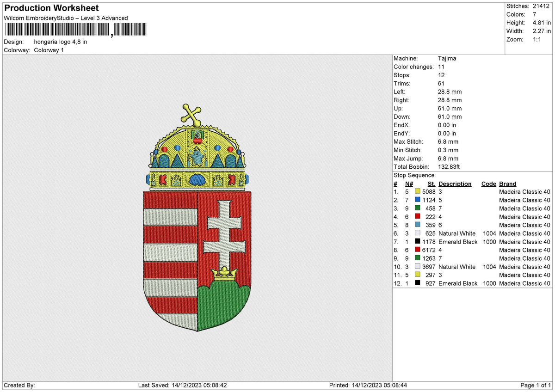Select stitches count '21412'
The width and height of the screenshot is (555, 392).
541,6
